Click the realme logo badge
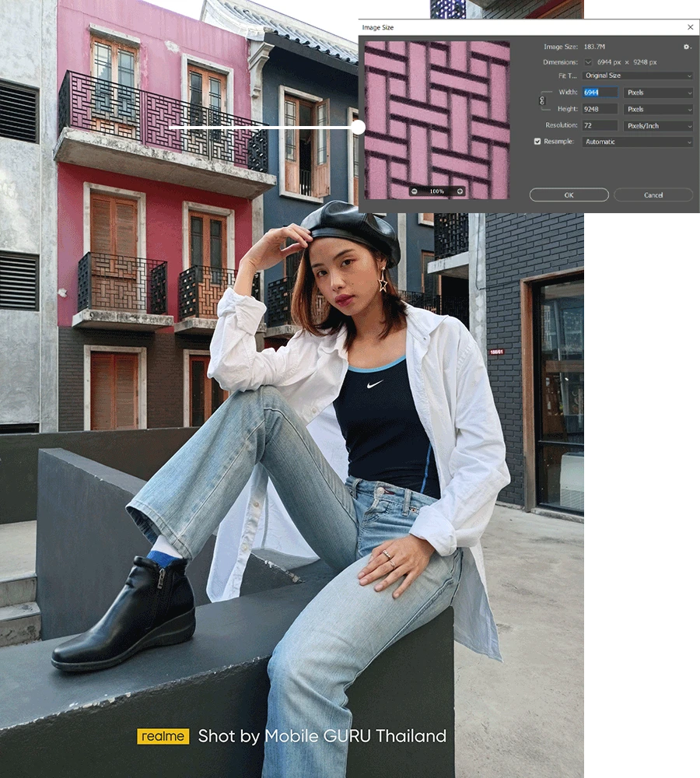 [163, 736]
